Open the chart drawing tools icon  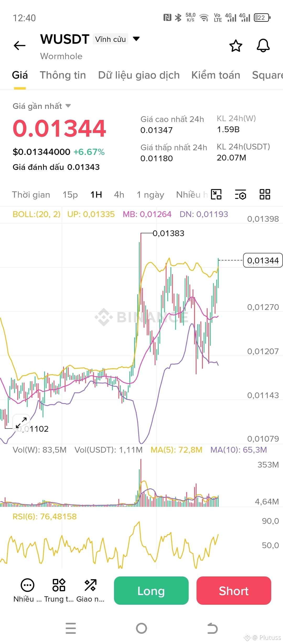[216, 194]
